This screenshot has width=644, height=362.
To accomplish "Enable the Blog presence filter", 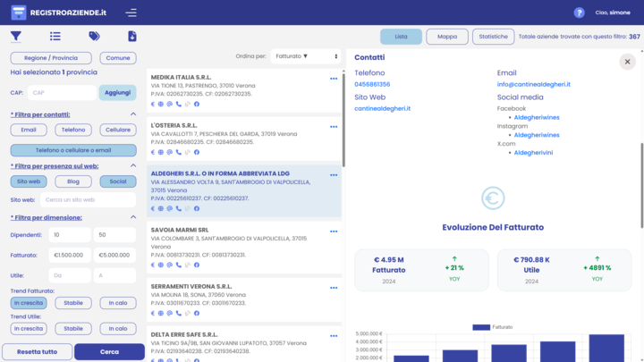I will click(x=73, y=181).
